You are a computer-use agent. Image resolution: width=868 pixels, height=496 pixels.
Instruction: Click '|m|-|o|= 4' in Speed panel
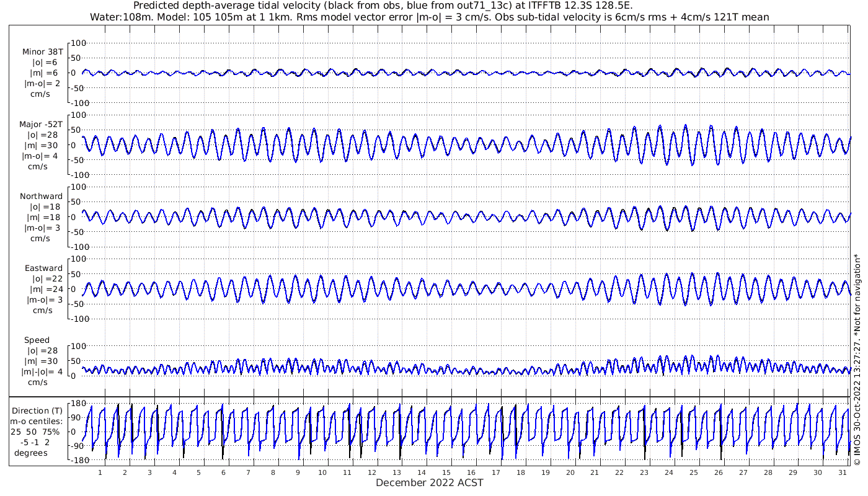pyautogui.click(x=41, y=372)
